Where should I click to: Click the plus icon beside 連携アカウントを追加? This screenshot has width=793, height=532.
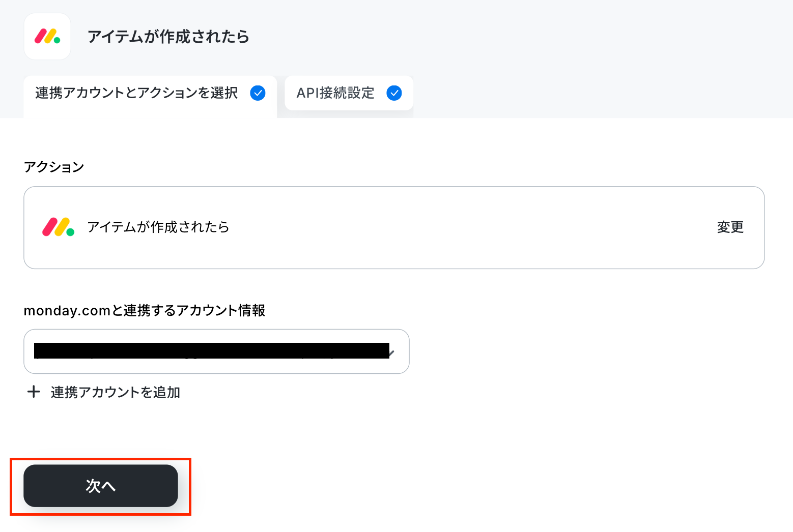(x=34, y=392)
